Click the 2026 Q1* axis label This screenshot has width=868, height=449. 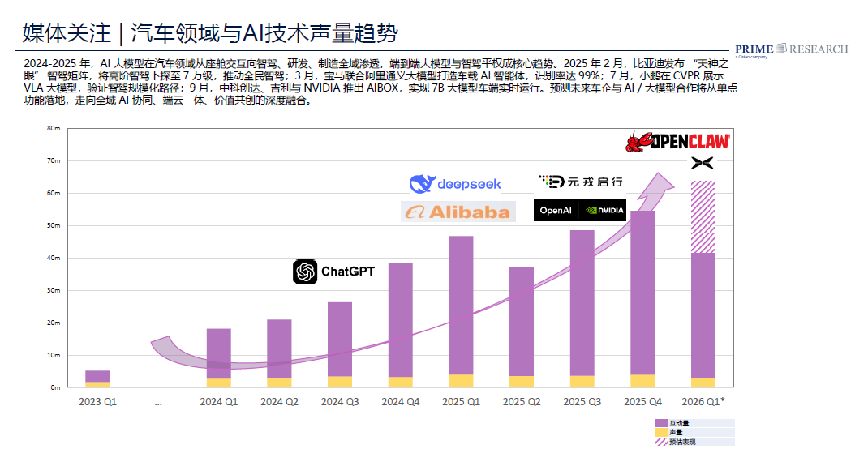(703, 402)
